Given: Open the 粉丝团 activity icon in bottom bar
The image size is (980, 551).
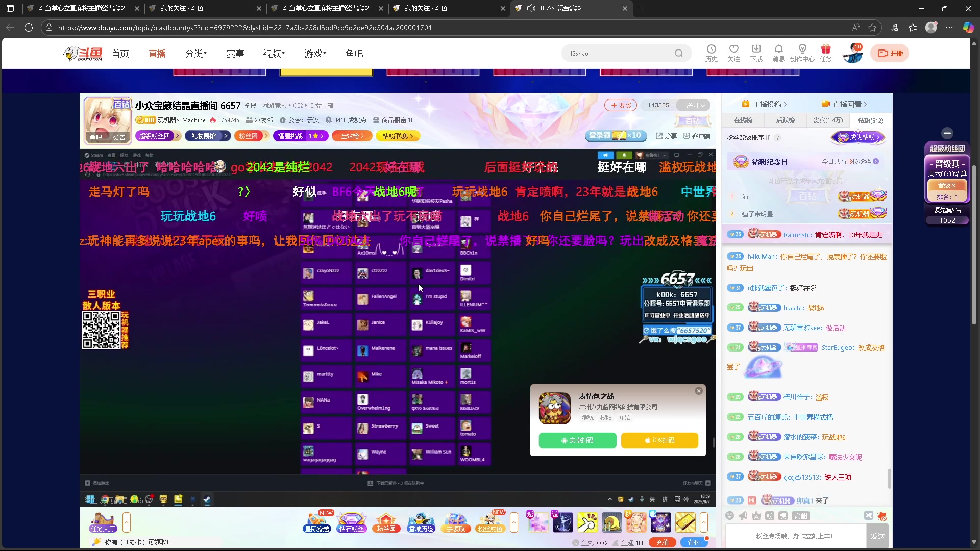Looking at the screenshot, I should click(386, 522).
